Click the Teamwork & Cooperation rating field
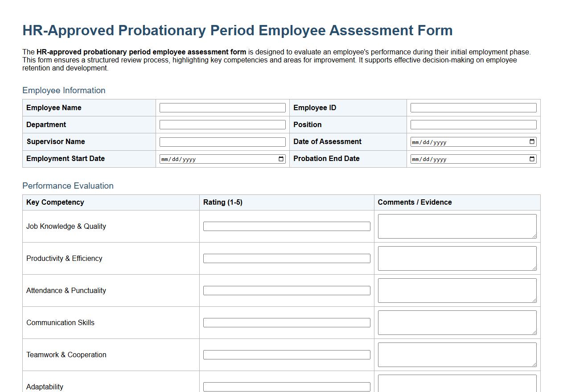The width and height of the screenshot is (563, 392). [287, 355]
